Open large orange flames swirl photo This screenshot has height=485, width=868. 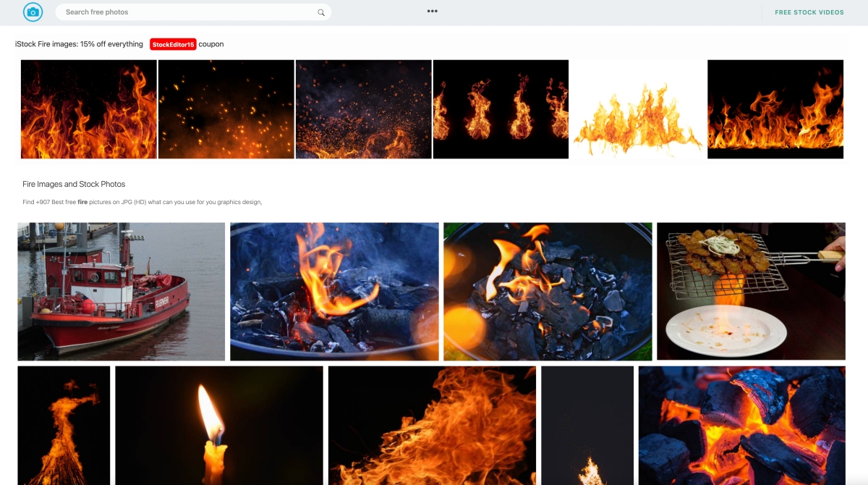(x=432, y=426)
